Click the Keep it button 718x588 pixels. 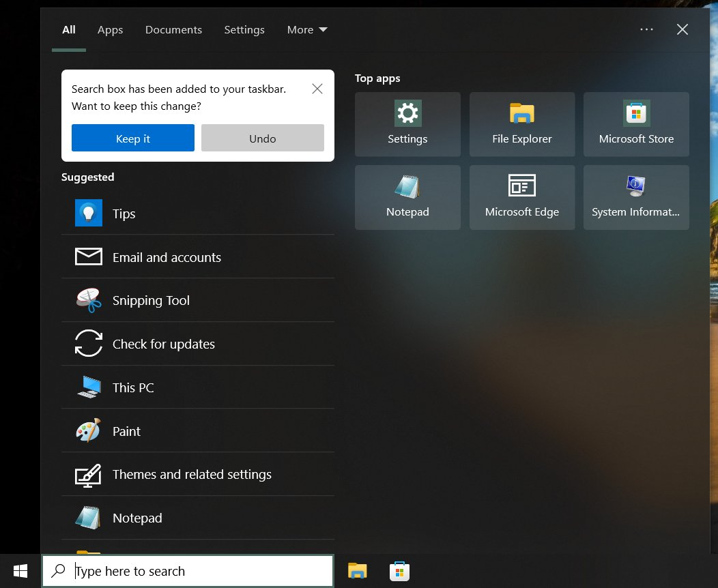pos(133,138)
